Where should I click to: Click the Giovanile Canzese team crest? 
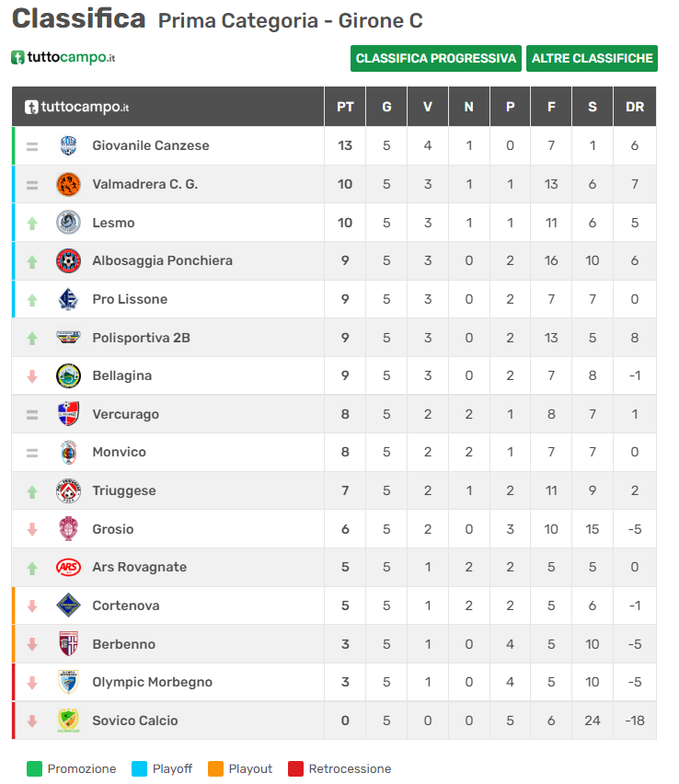pos(68,145)
